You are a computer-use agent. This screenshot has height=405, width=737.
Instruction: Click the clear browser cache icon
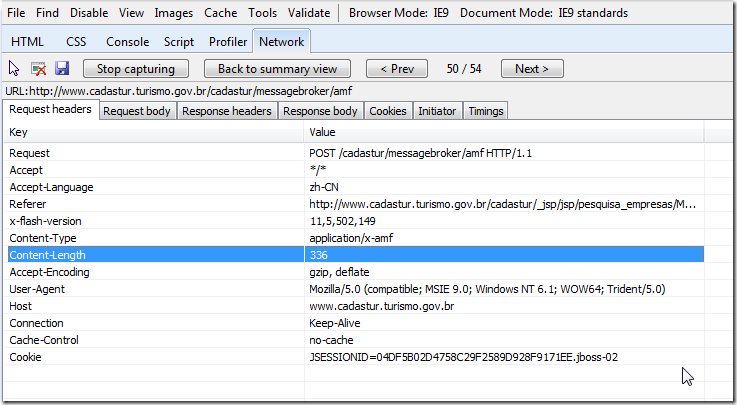pyautogui.click(x=38, y=69)
